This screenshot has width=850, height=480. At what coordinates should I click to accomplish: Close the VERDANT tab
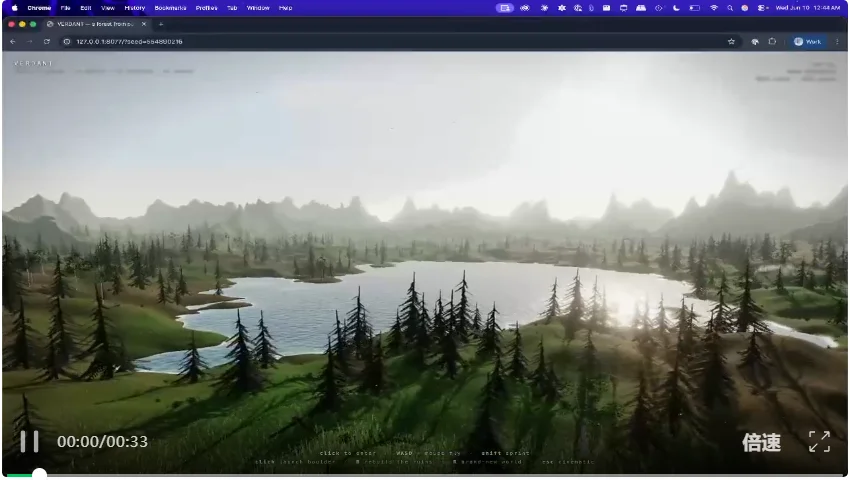(x=144, y=24)
